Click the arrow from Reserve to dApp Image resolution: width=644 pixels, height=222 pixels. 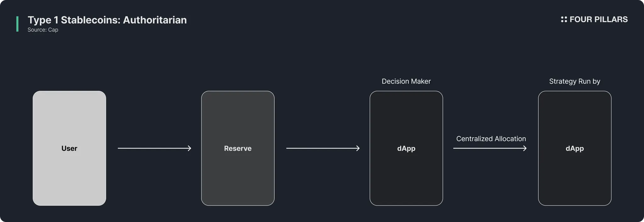pyautogui.click(x=323, y=148)
